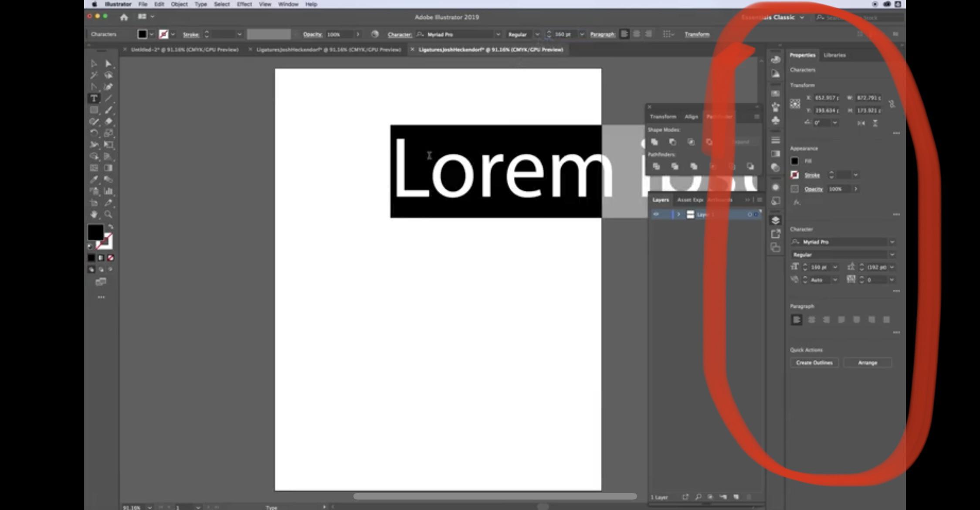Click the Unite shape mode icon

[654, 142]
